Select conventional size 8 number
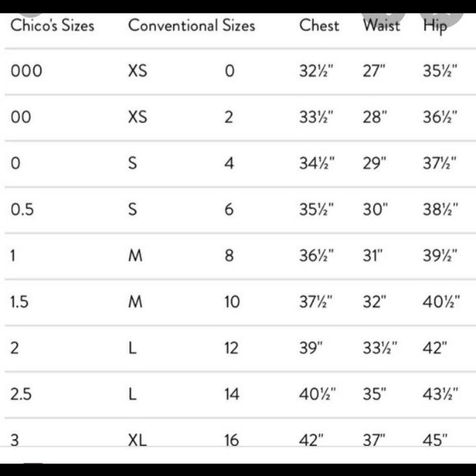Image resolution: width=476 pixels, height=476 pixels. pos(229,256)
